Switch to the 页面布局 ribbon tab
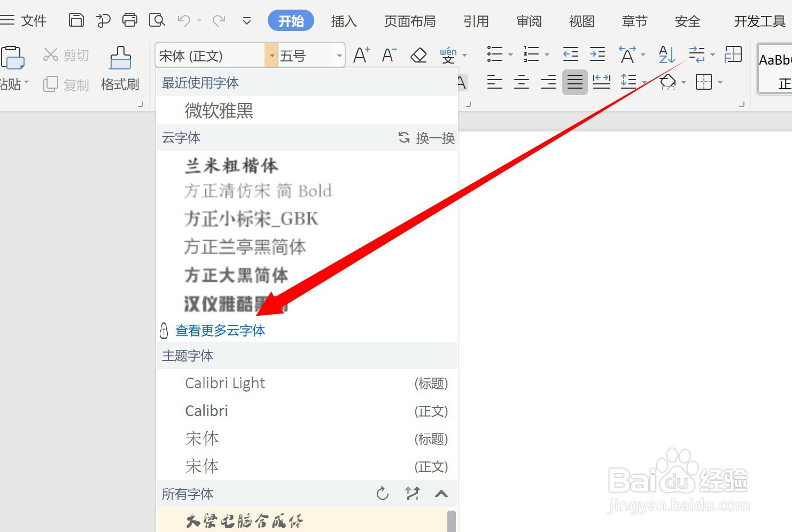Image resolution: width=792 pixels, height=532 pixels. coord(409,21)
